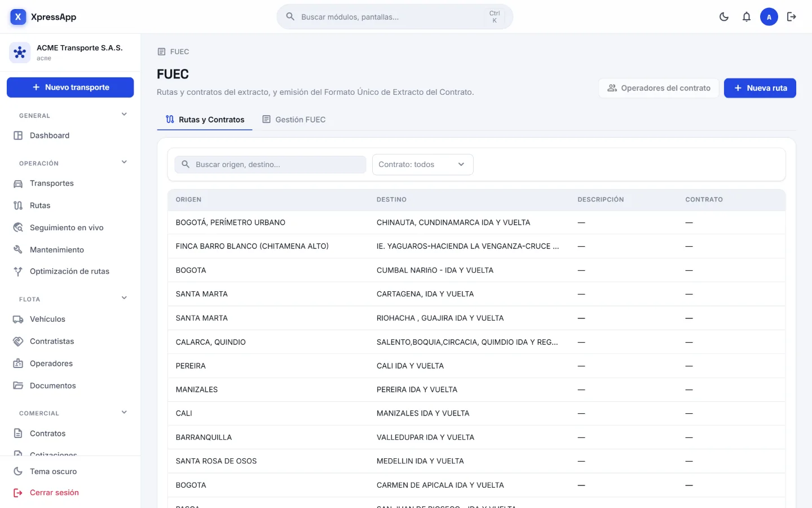The image size is (812, 508).
Task: Click Cerrar sesión exit icon
Action: tap(18, 493)
